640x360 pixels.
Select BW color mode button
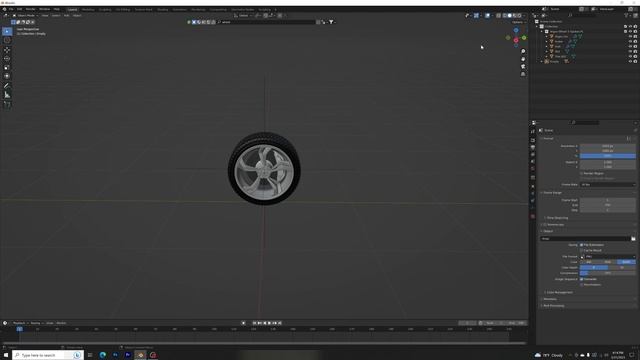coord(589,262)
